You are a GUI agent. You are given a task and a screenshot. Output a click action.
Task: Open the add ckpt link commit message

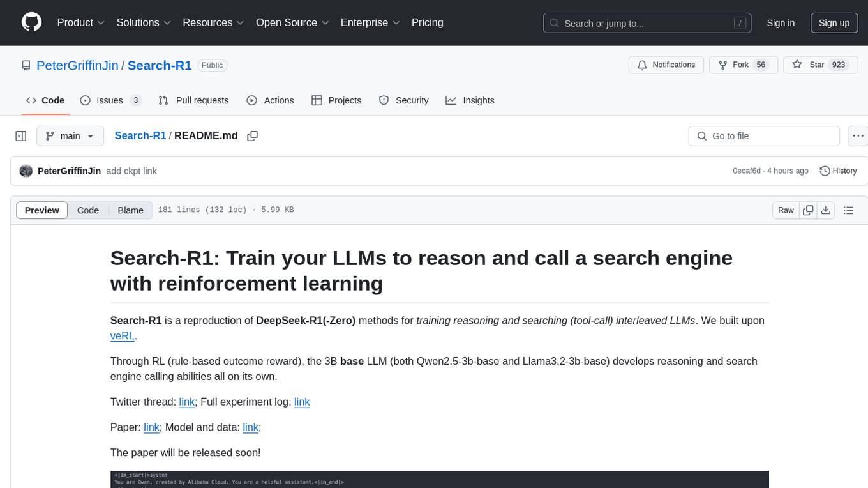tap(131, 171)
